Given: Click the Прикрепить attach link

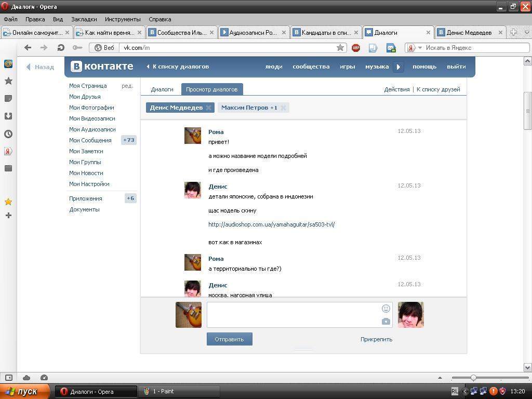Looking at the screenshot, I should pos(376,339).
